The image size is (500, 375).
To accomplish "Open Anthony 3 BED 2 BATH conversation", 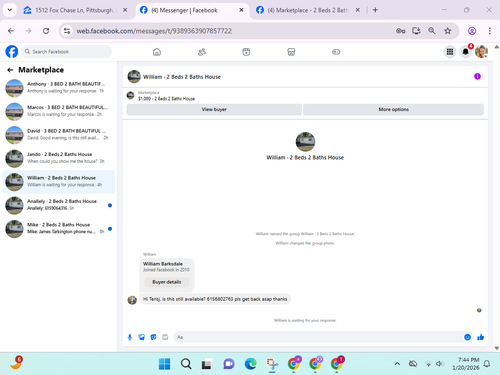I will click(x=59, y=88).
